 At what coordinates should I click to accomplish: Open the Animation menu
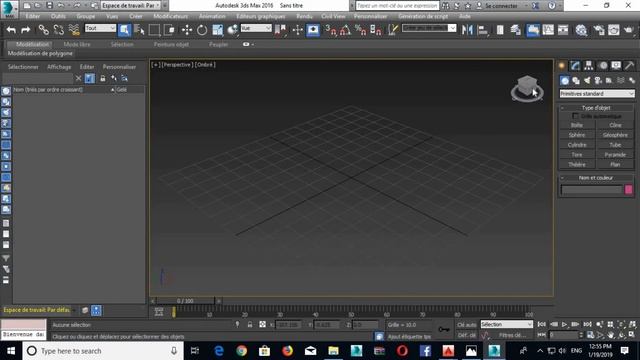click(x=212, y=16)
